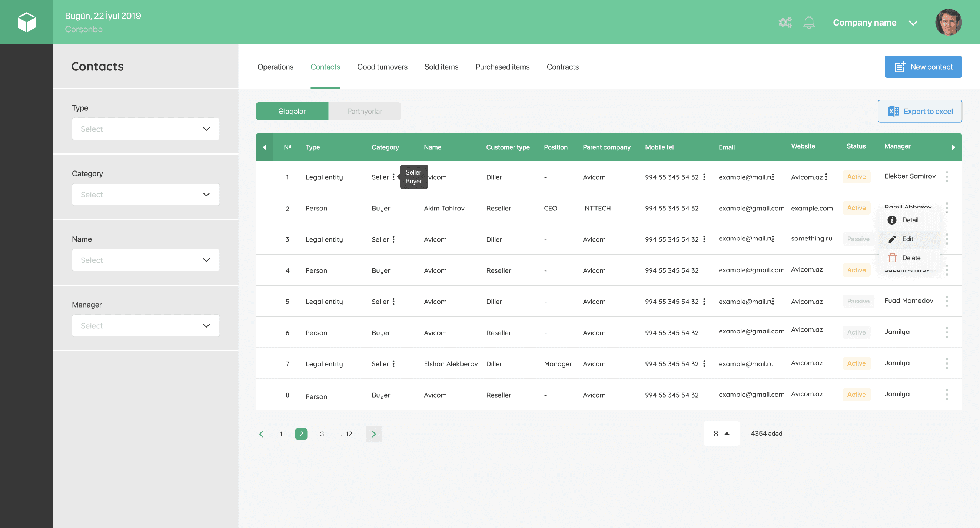Click the notification bell icon
Image resolution: width=980 pixels, height=528 pixels.
tap(810, 22)
